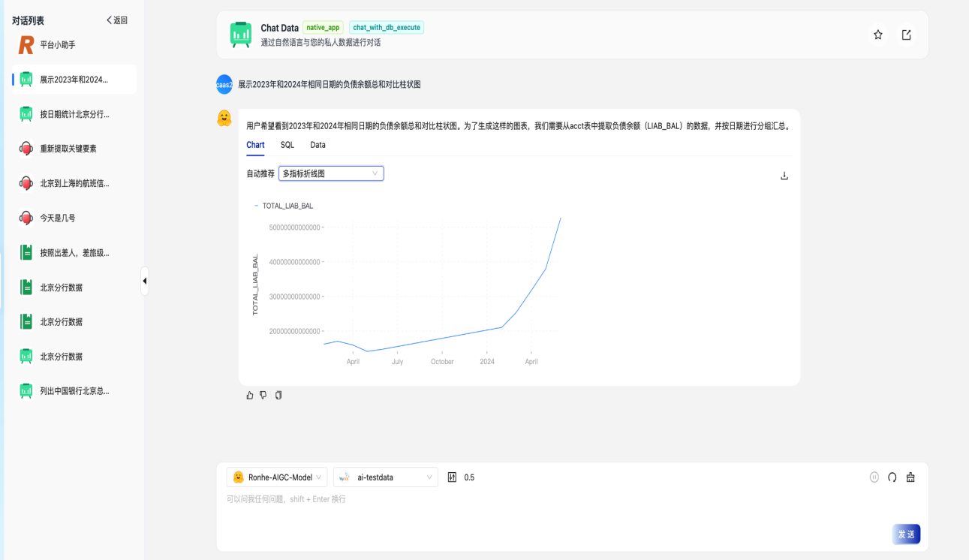
Task: Open Chat Data in a new window
Action: pos(906,35)
